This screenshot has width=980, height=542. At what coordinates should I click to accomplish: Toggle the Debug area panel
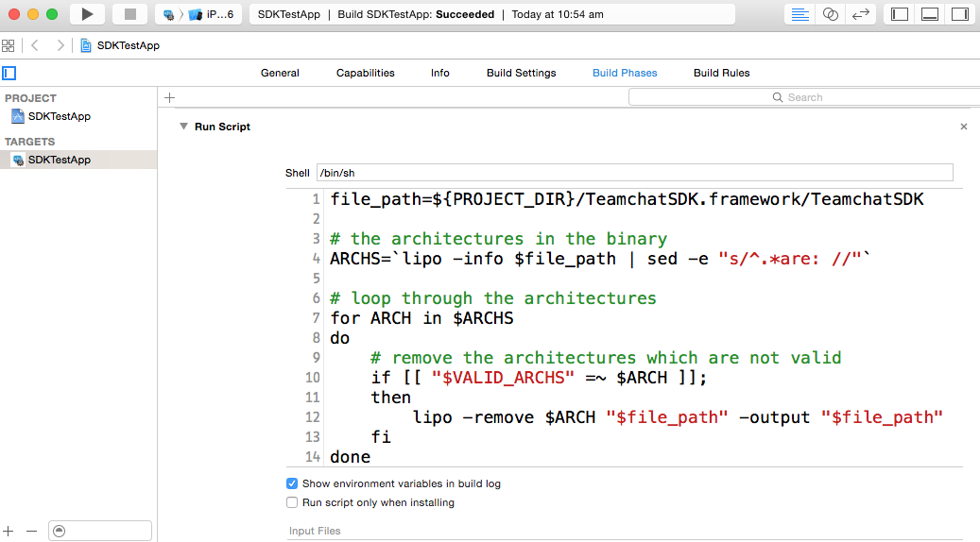(x=930, y=14)
